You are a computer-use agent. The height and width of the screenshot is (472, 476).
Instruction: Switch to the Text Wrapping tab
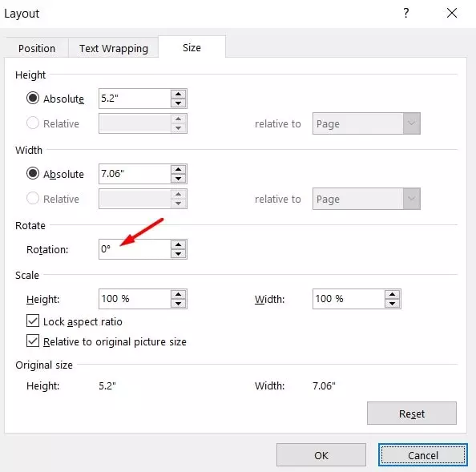point(114,48)
